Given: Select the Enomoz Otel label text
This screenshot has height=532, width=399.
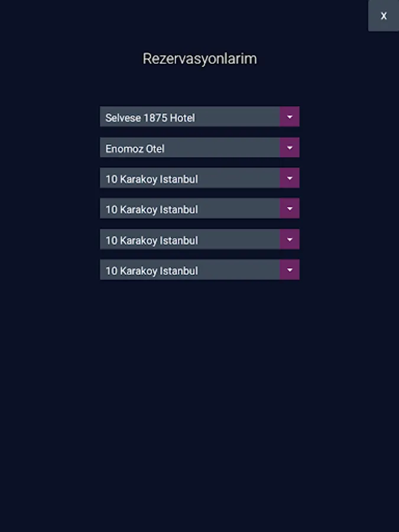Looking at the screenshot, I should (135, 148).
